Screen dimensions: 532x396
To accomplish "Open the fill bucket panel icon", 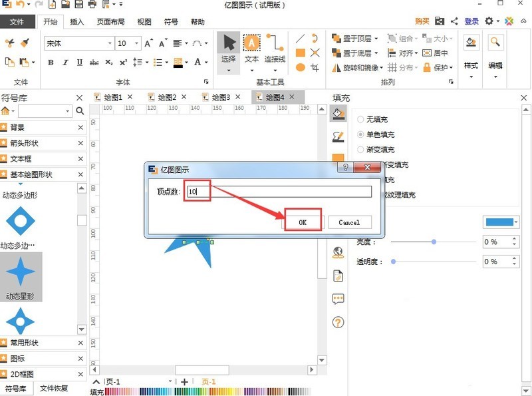I will point(338,113).
